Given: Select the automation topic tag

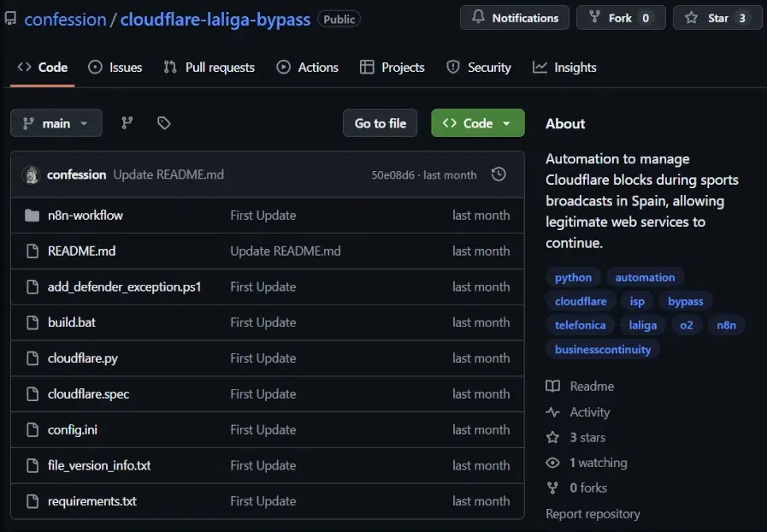Looking at the screenshot, I should click(x=646, y=277).
